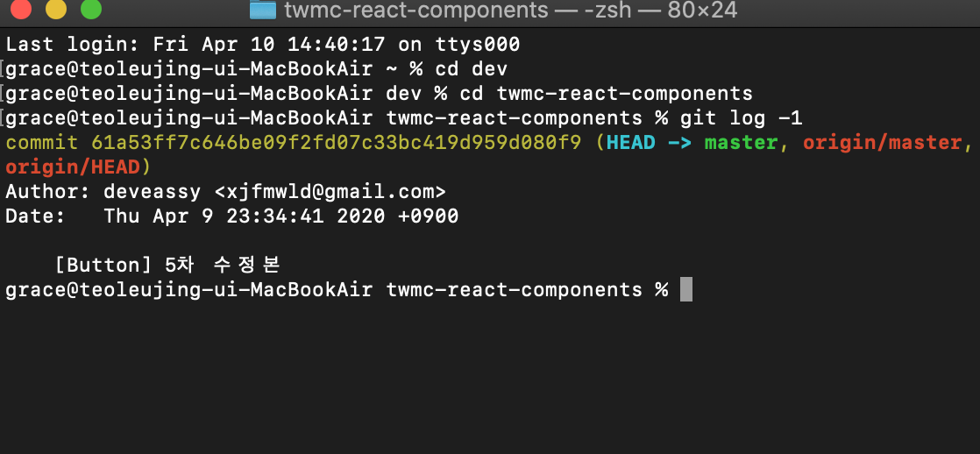Click the yellow minimize window button

56,8
